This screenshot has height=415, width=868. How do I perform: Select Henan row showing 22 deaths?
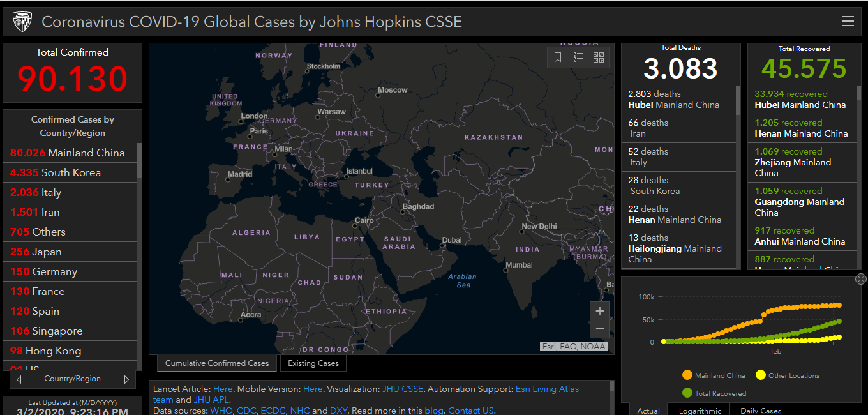[678, 215]
